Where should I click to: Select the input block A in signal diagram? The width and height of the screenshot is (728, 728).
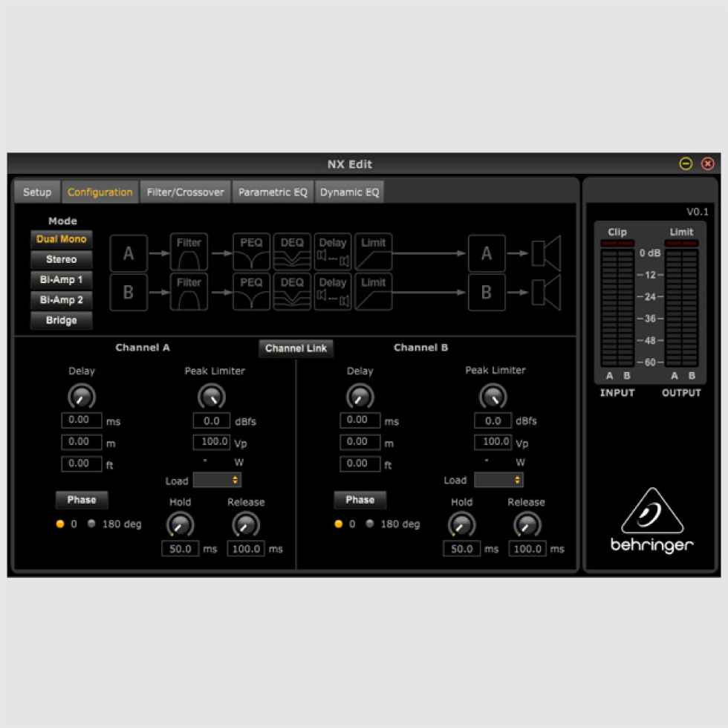click(x=128, y=253)
